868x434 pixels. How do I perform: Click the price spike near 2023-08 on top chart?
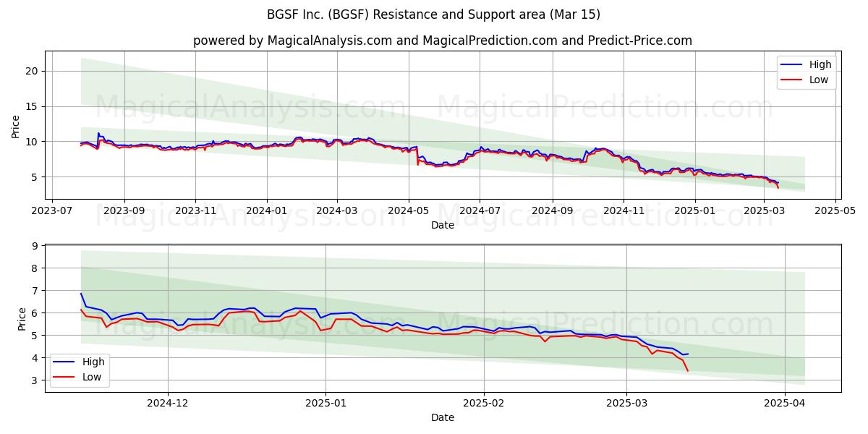coord(98,133)
